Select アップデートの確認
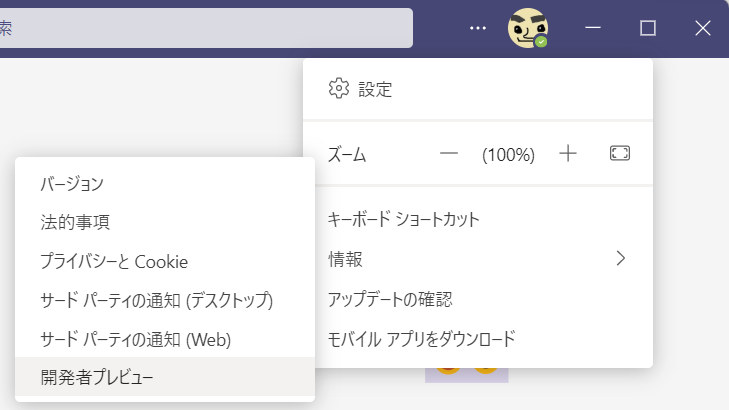 click(x=478, y=299)
